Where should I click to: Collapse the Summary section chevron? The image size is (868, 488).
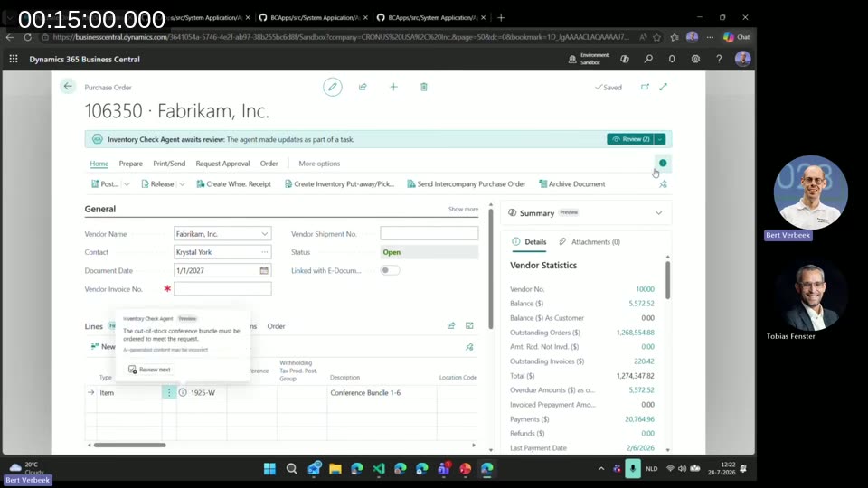659,213
